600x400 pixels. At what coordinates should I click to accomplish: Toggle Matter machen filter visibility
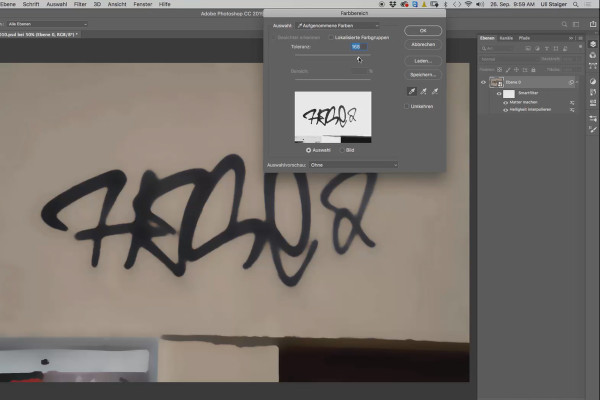point(505,103)
